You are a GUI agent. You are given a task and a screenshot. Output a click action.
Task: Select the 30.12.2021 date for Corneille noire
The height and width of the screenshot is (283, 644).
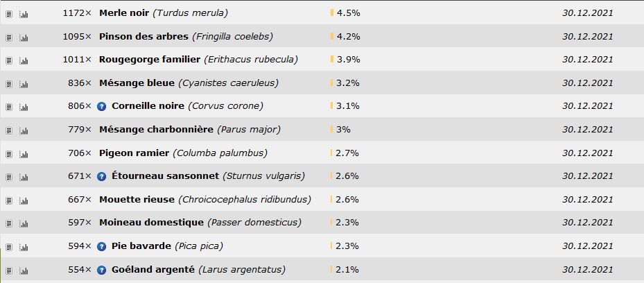[587, 106]
